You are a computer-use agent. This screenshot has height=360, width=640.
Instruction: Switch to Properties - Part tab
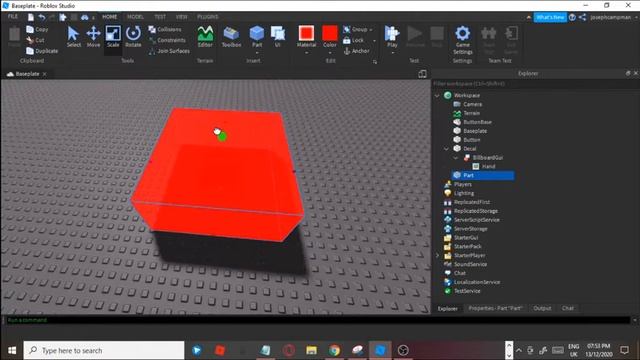pyautogui.click(x=495, y=308)
